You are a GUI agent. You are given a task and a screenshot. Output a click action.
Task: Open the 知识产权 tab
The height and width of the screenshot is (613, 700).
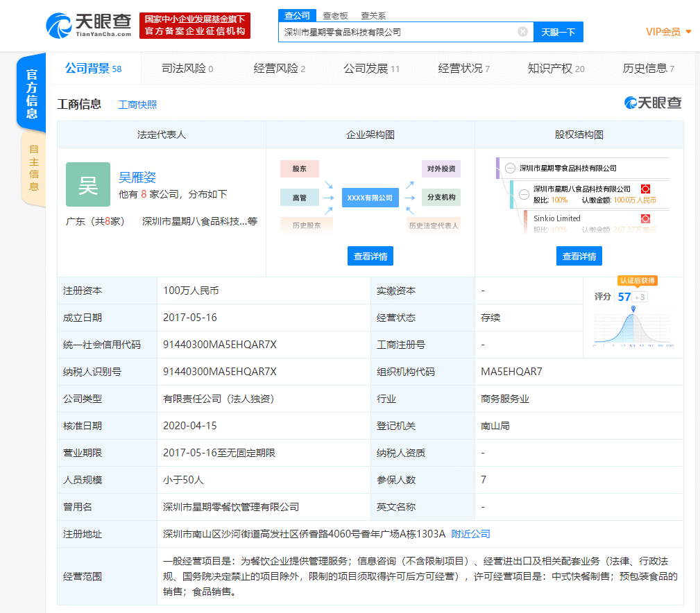556,68
